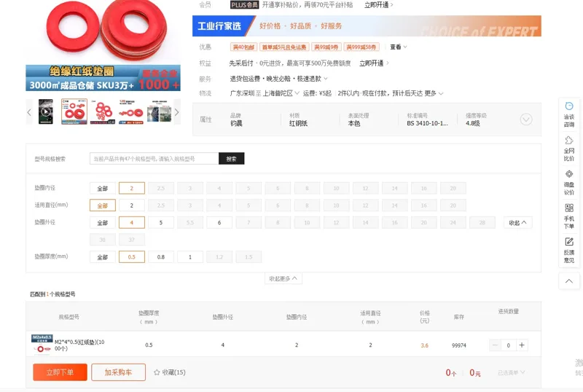Click 立即下单 order now button
Viewport: 583px width, 392px height.
point(60,372)
